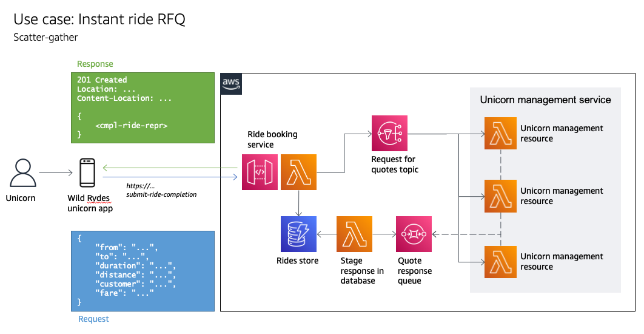Select the DynamoDB Rides store icon
Viewport: 644px width, 334px height.
point(298,234)
